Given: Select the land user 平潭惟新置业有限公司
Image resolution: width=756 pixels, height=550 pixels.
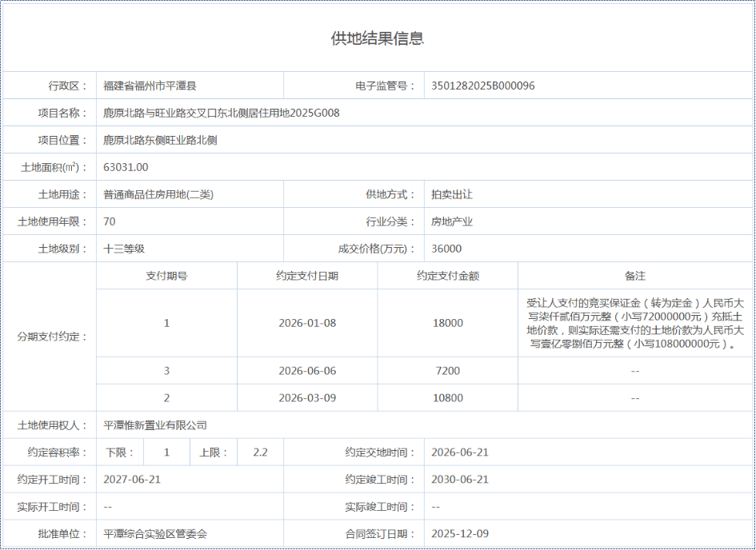Looking at the screenshot, I should tap(155, 425).
